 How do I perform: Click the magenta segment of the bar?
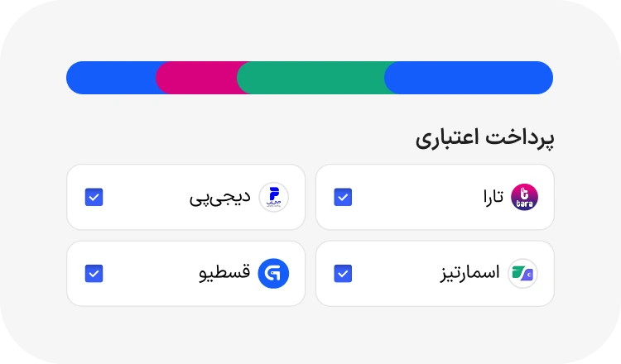pos(199,77)
